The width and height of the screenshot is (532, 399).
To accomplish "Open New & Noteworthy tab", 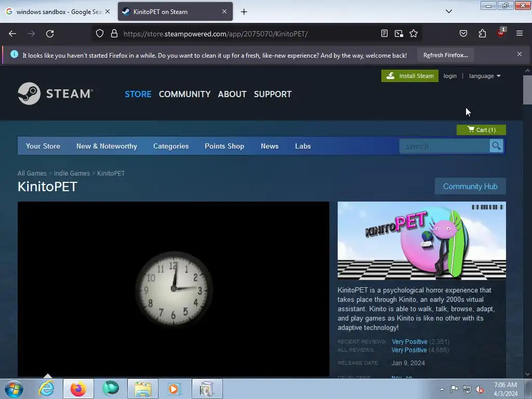I will coord(107,146).
